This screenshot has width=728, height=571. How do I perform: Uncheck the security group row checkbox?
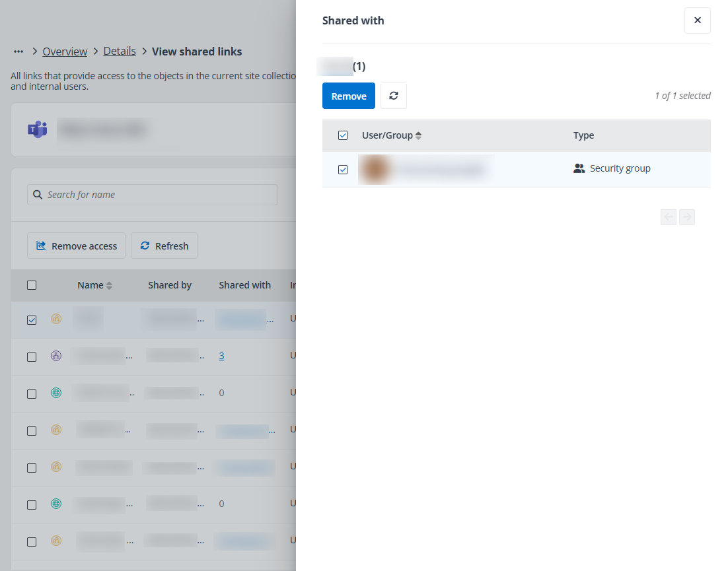click(343, 170)
